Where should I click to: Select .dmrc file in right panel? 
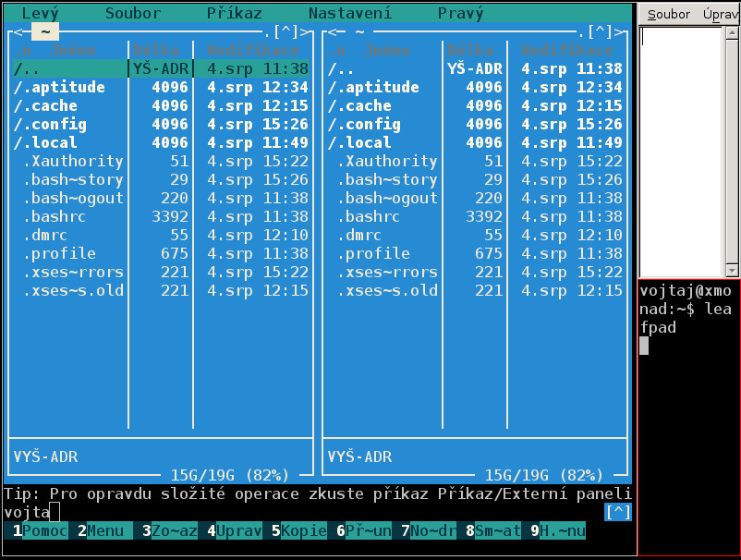pos(476,235)
